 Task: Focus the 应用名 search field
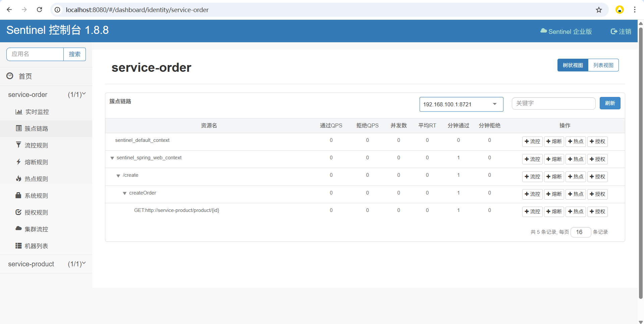pyautogui.click(x=35, y=54)
